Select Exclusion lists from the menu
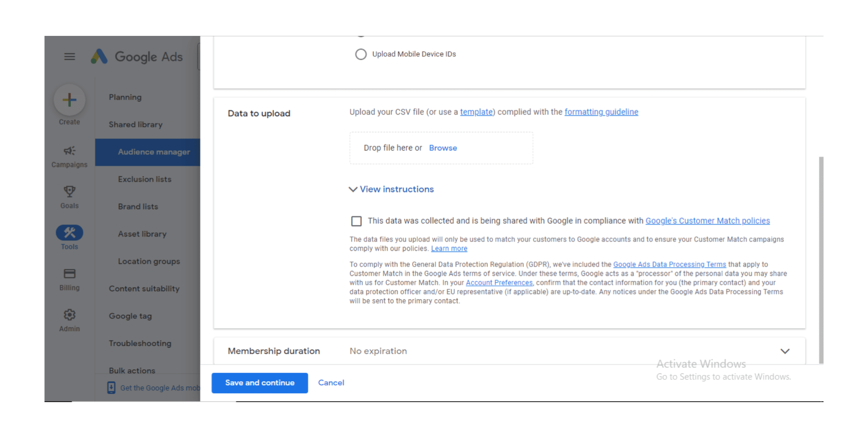 [x=145, y=179]
